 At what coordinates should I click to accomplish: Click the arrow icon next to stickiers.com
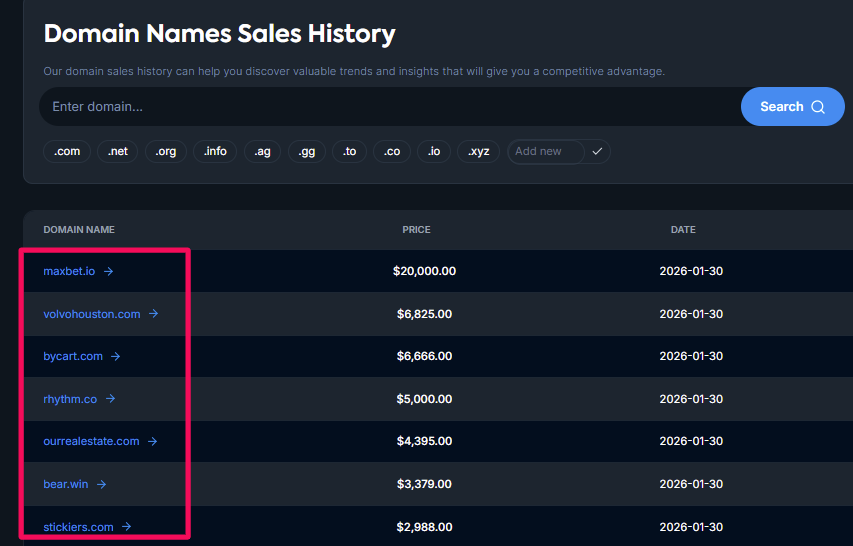(127, 527)
